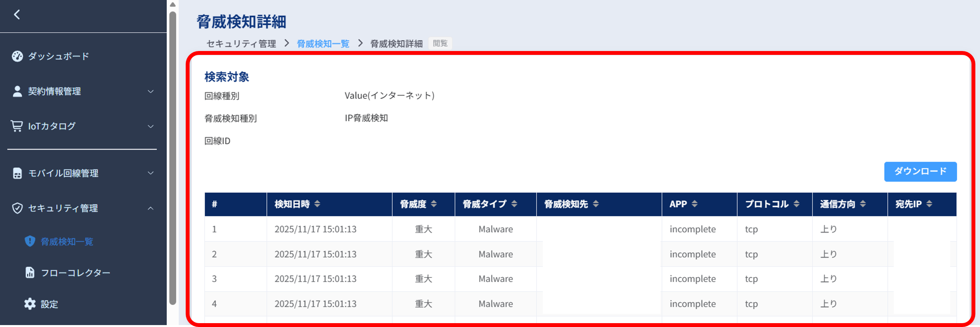Image resolution: width=980 pixels, height=327 pixels.
Task: Follow the 脅威検知一覧 breadcrumb link
Action: [323, 44]
